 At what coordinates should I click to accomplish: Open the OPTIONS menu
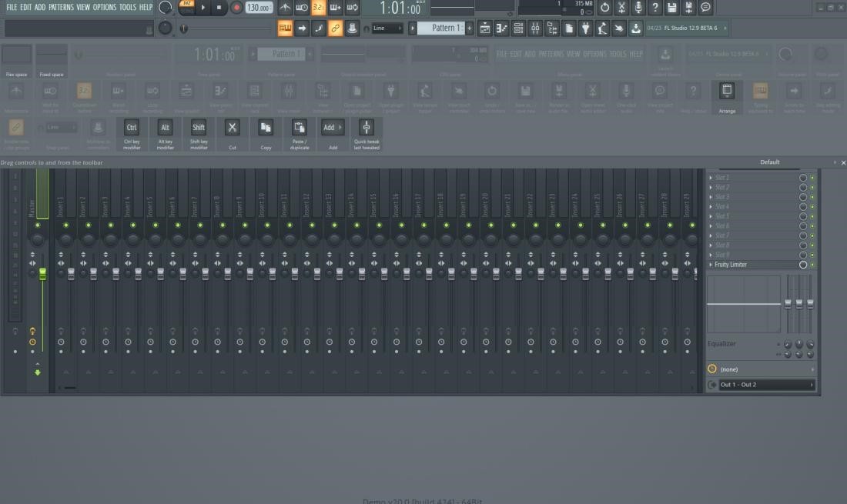click(105, 7)
